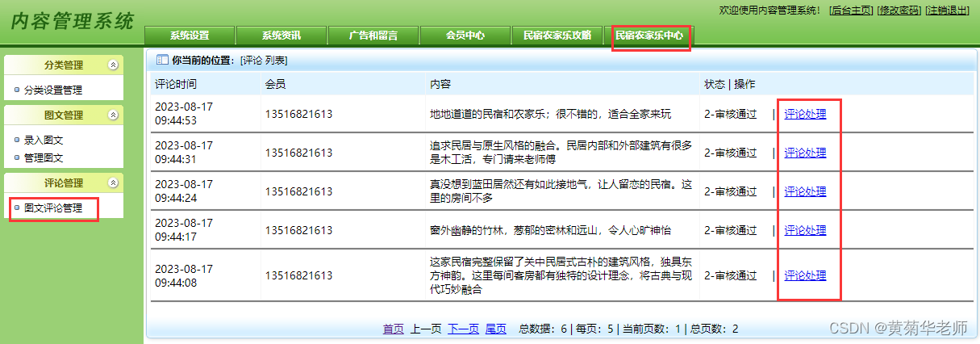Collapse the 评论管理 panel chevron
The width and height of the screenshot is (980, 344).
tap(114, 183)
